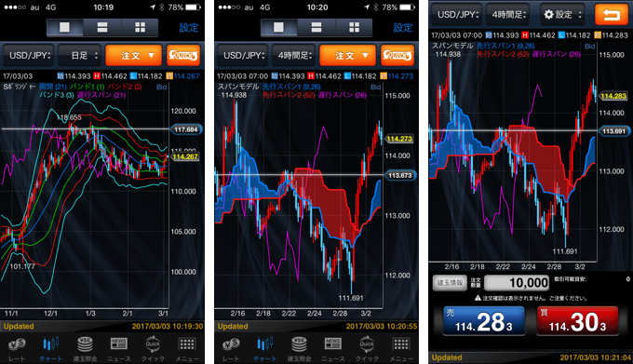Tap the 建玉照会 positions icon in left screen
Image resolution: width=633 pixels, height=364 pixels.
[86, 349]
